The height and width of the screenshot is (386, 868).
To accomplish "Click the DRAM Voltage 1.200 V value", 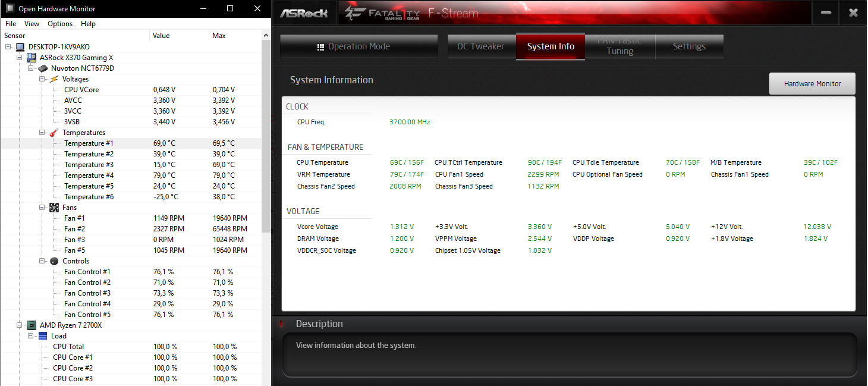I will 402,238.
